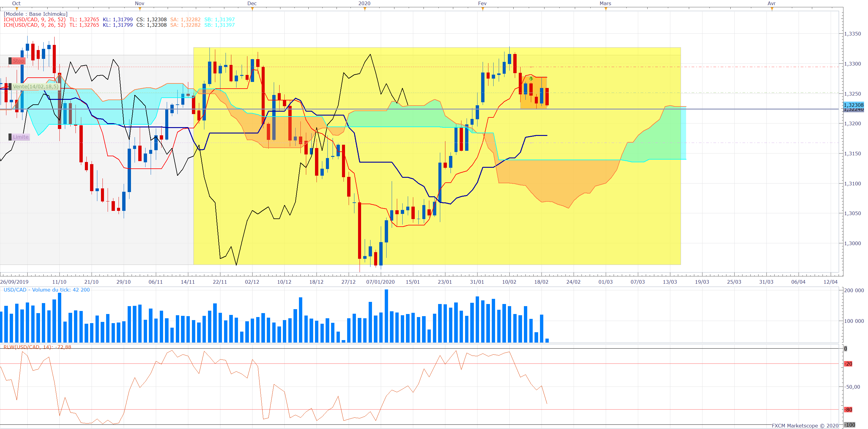Click the 1,3350 price axis label

(x=852, y=34)
